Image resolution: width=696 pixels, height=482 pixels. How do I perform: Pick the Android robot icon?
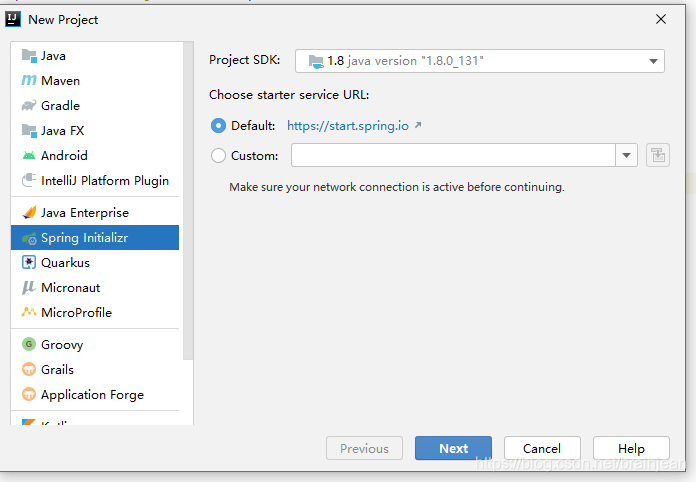point(29,155)
